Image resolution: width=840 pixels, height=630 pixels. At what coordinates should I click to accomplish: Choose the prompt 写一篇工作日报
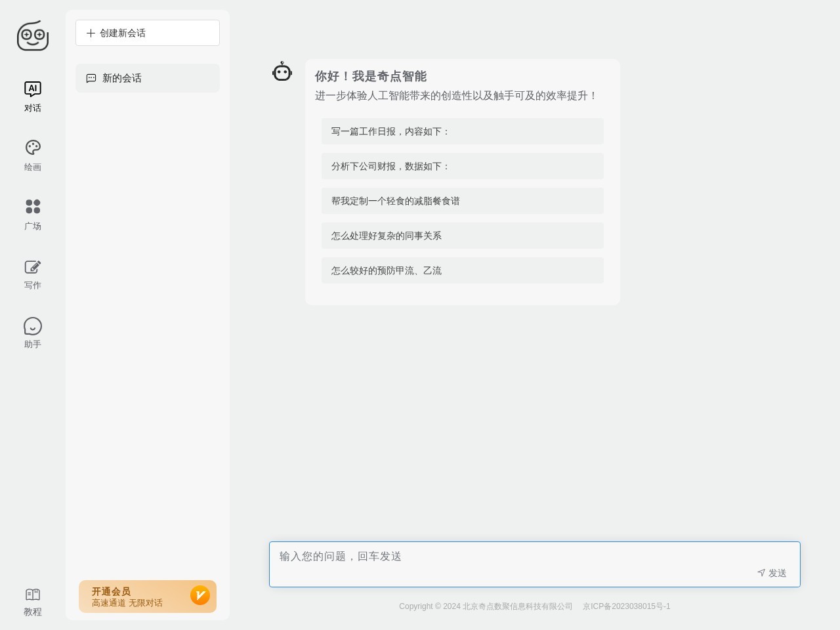(462, 131)
